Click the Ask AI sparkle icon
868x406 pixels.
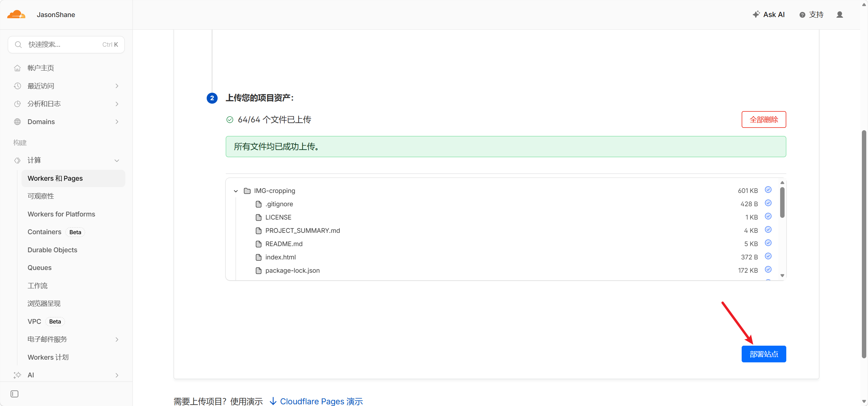click(756, 14)
